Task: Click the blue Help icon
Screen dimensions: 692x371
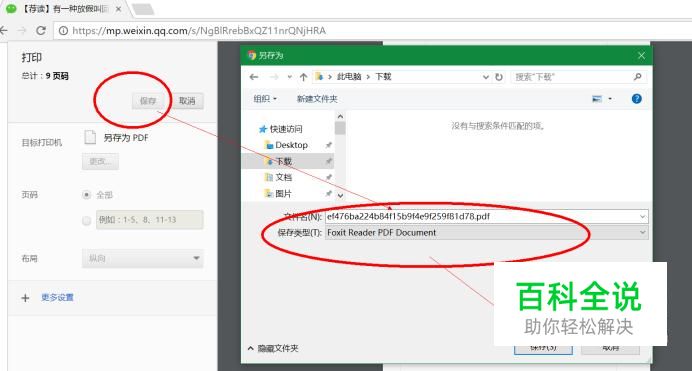Action: coord(636,99)
